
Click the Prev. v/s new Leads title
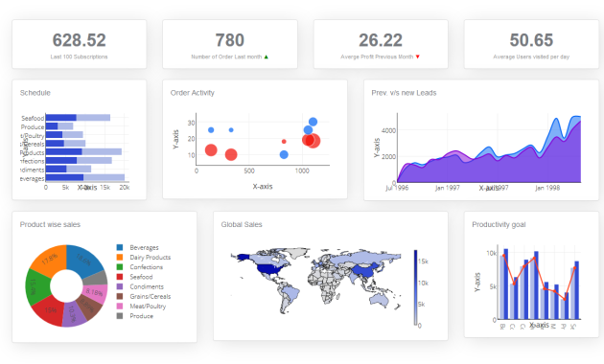tap(404, 93)
